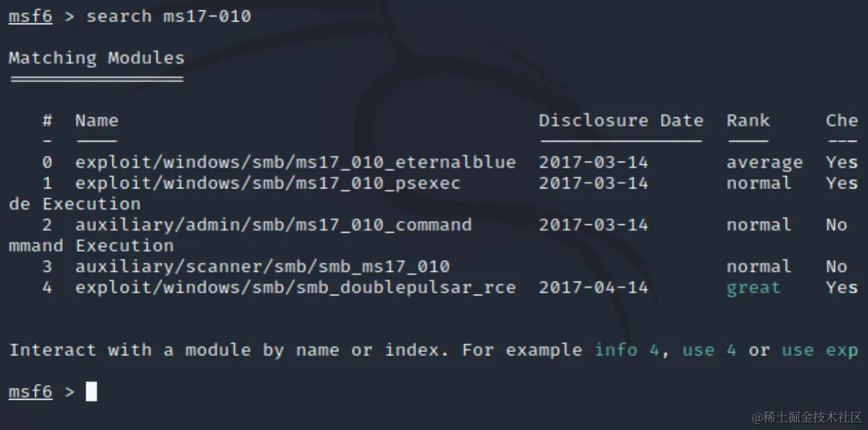This screenshot has height=430, width=868.
Task: Click the 'Rank' column header
Action: (747, 121)
